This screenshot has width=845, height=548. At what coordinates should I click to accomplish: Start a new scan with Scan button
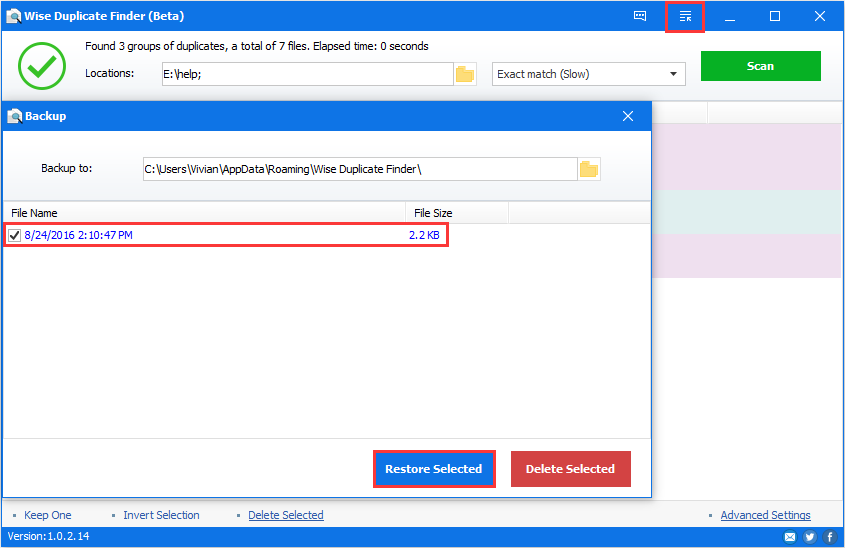point(760,66)
